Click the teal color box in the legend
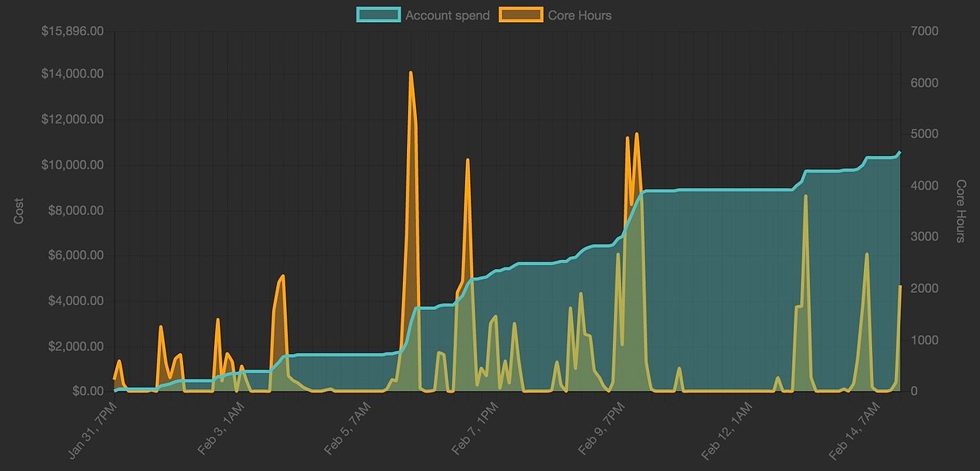980x471 pixels. point(378,15)
